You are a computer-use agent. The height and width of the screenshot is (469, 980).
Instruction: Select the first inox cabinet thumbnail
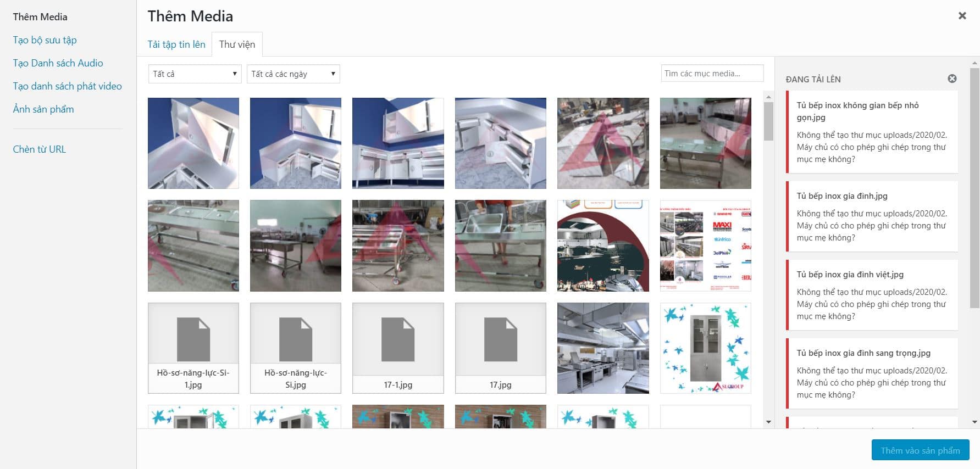[193, 143]
